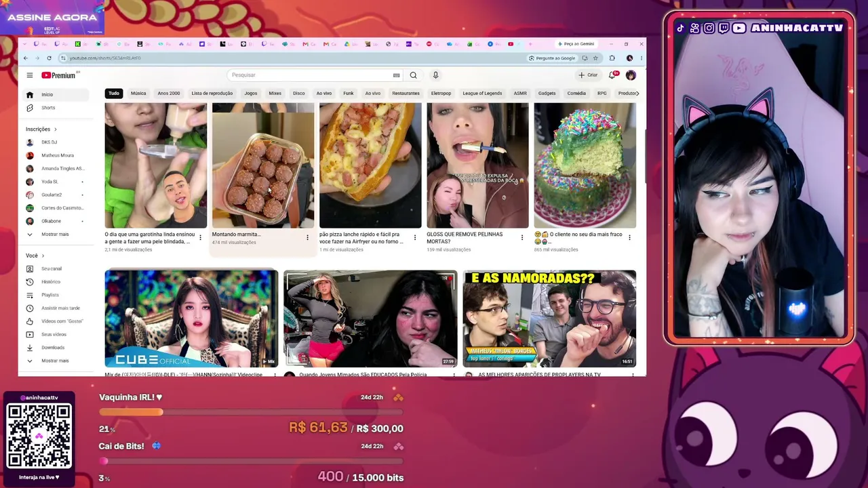Image resolution: width=868 pixels, height=488 pixels.
Task: Select the Música filter chip
Action: tap(138, 94)
